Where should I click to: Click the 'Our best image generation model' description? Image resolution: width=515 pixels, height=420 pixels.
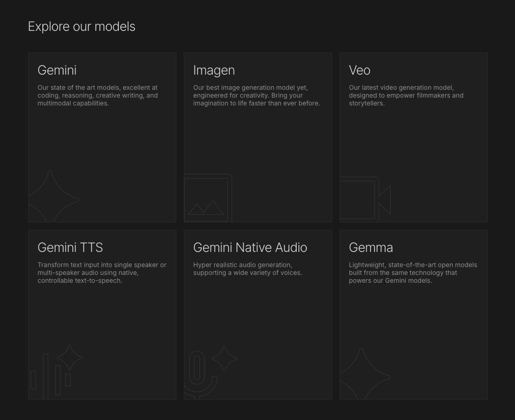click(257, 95)
